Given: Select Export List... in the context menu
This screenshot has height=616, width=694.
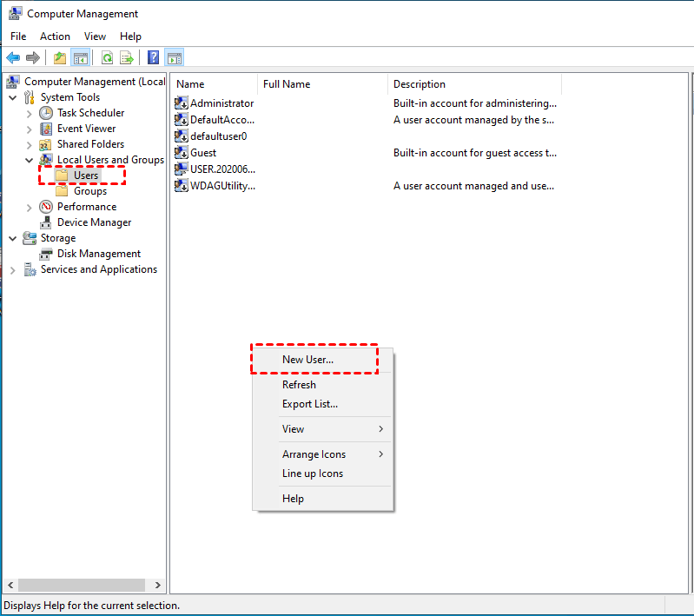Looking at the screenshot, I should pyautogui.click(x=309, y=404).
